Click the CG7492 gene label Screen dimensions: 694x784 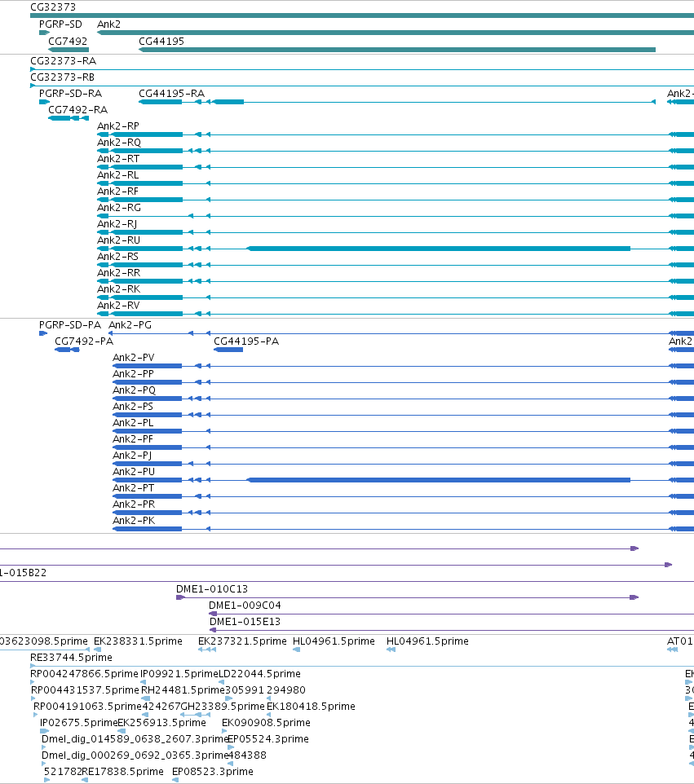click(68, 42)
